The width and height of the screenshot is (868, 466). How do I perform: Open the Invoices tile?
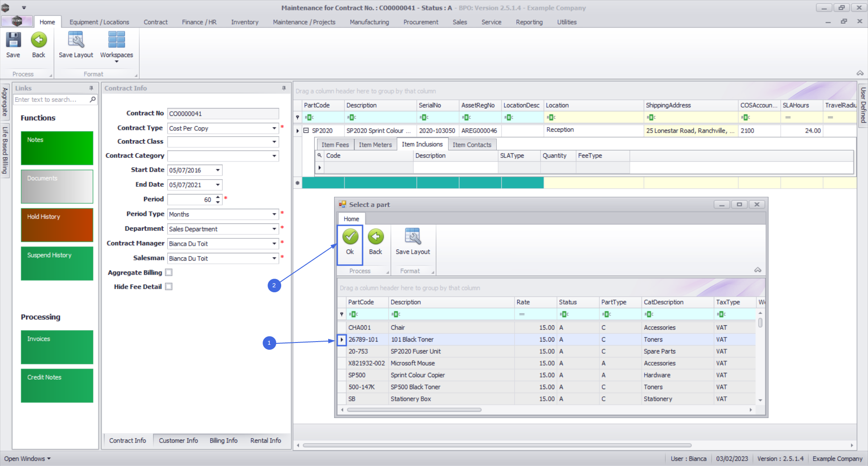coord(57,347)
